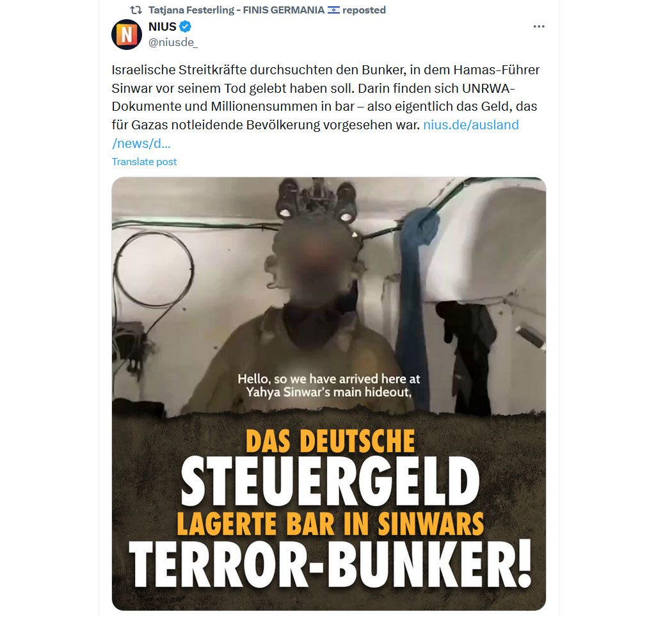The height and width of the screenshot is (617, 672).
Task: Click LAGERTE BAR IN SINWARS caption line
Action: pyautogui.click(x=330, y=524)
